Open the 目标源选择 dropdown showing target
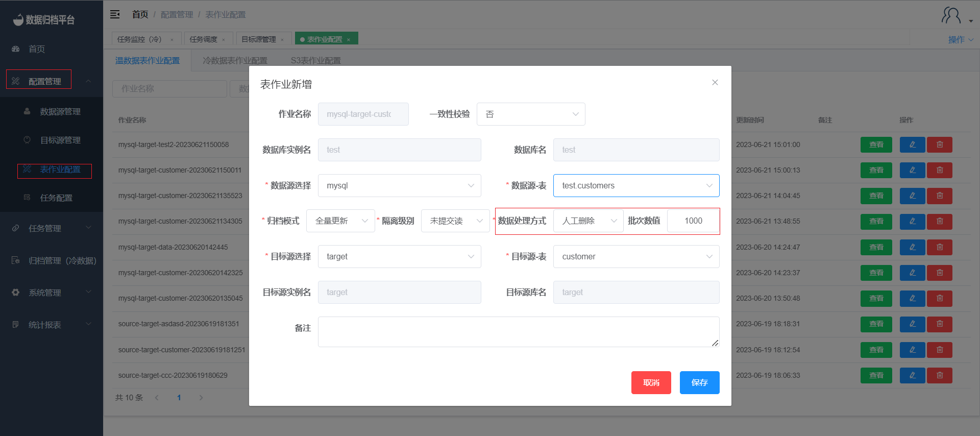Screen dimensions: 980x436 coord(400,257)
